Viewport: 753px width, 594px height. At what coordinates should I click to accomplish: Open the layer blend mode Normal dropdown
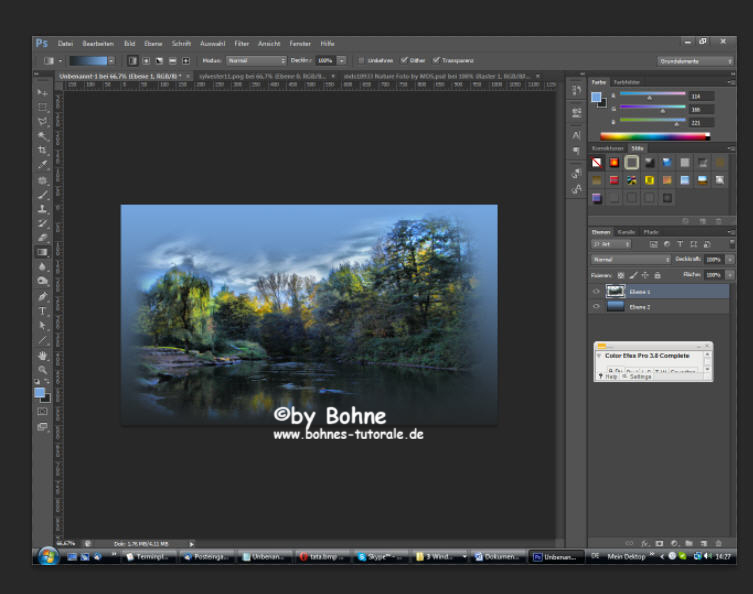click(x=630, y=259)
